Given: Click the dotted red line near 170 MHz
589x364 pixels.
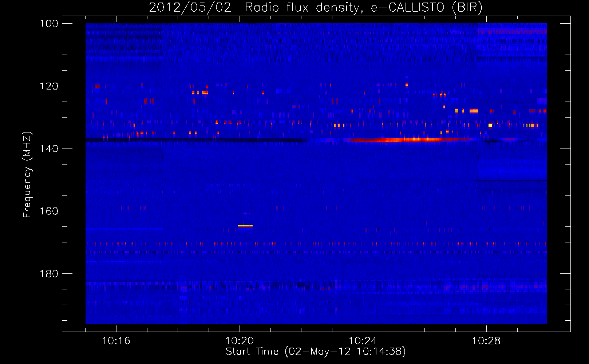Looking at the screenshot, I should (x=316, y=244).
